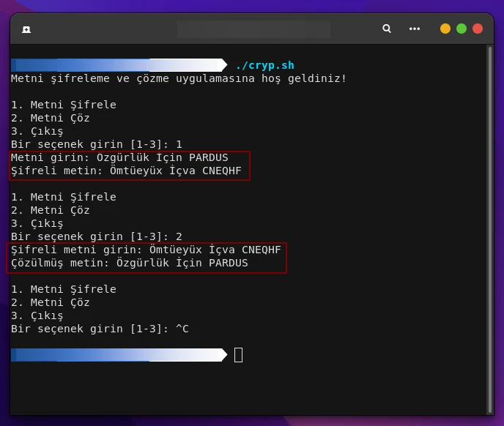
Task: Click the empty title bar field
Action: click(x=253, y=29)
